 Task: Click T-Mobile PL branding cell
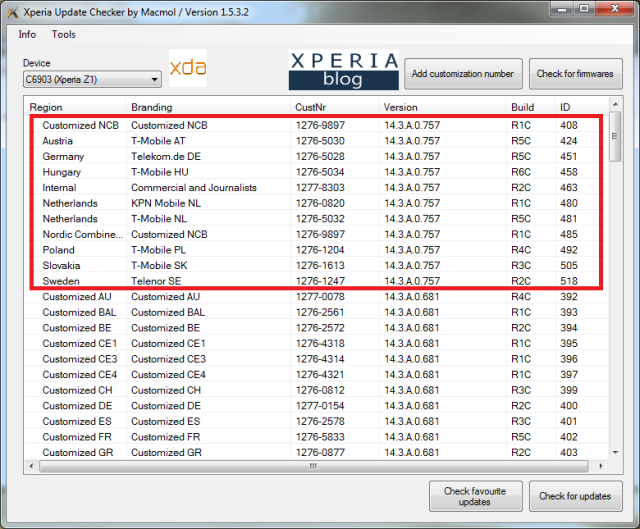tap(158, 250)
